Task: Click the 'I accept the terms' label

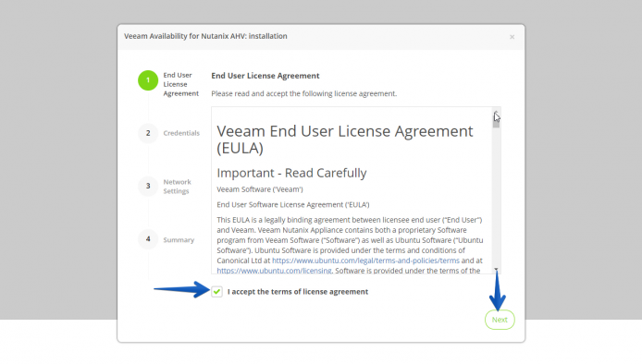Action: point(298,292)
